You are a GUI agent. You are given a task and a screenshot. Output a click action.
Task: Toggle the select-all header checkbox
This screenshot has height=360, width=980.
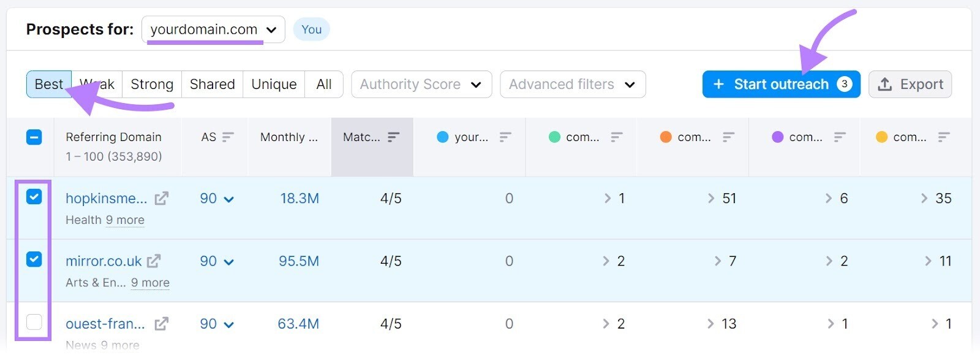click(x=34, y=137)
